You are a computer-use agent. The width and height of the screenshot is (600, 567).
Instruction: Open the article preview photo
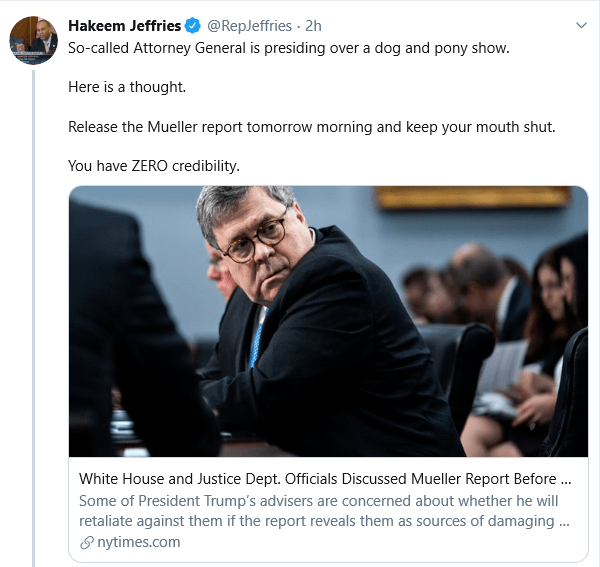click(x=328, y=321)
